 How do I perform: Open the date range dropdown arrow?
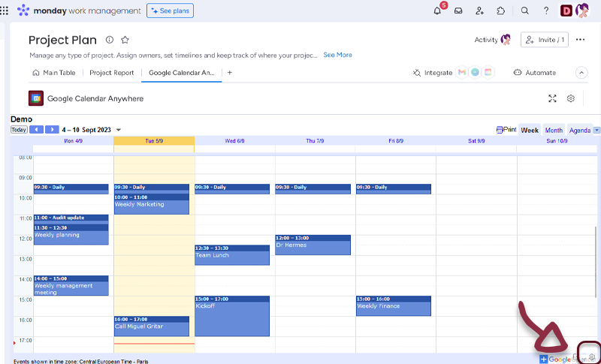[x=119, y=130]
